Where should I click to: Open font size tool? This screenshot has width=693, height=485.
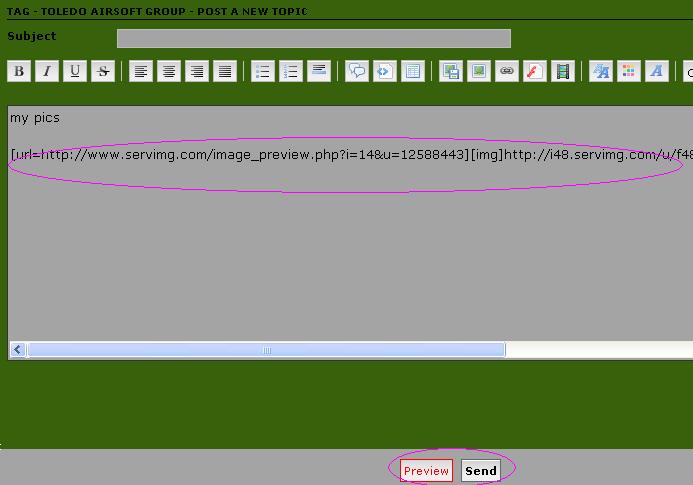601,71
